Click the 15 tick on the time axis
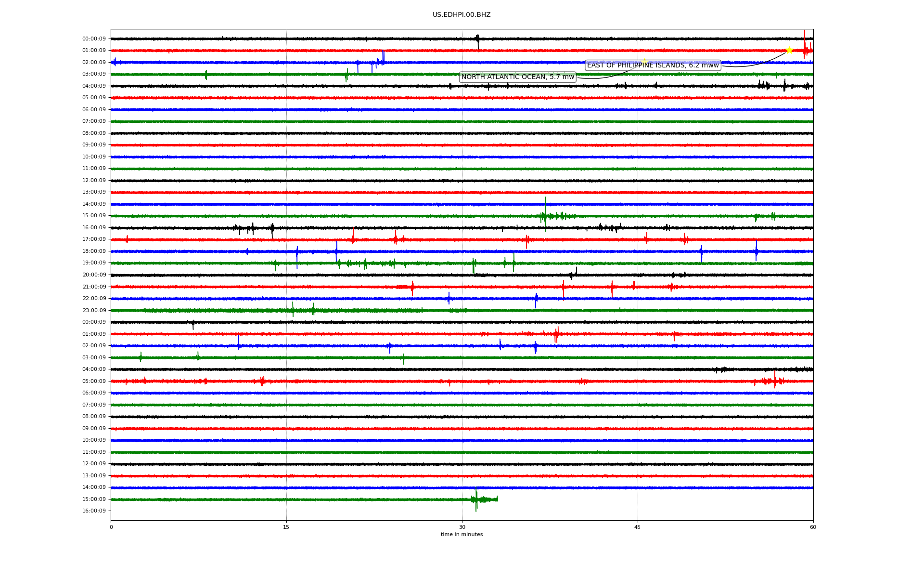The width and height of the screenshot is (924, 578). point(286,527)
